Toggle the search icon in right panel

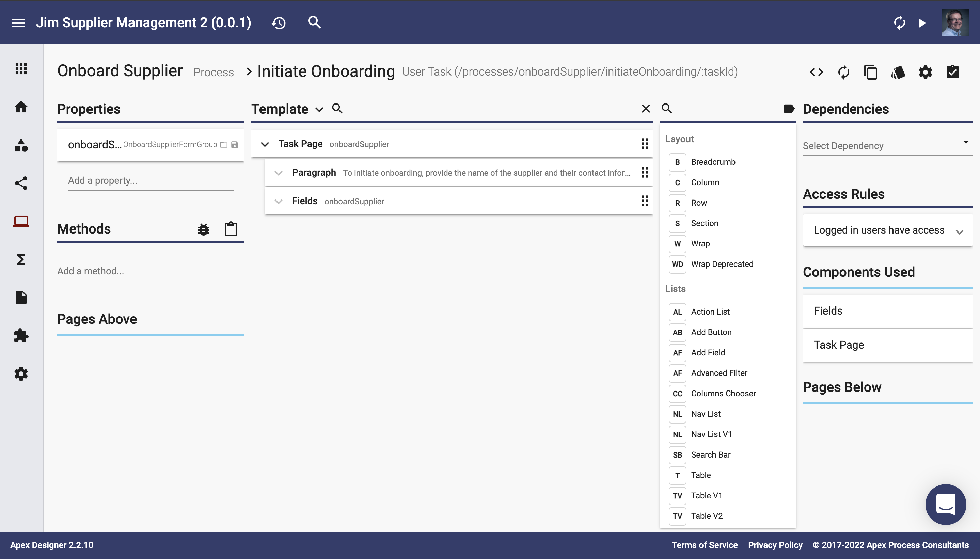[666, 108]
